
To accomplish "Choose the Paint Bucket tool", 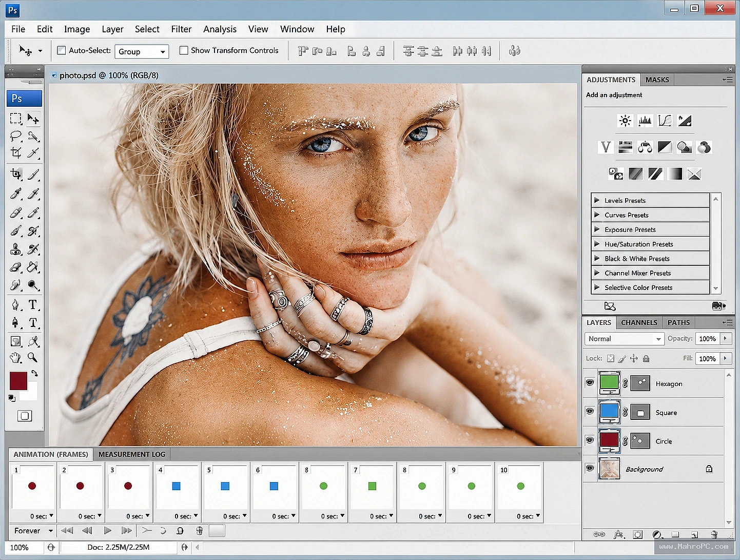I will point(33,267).
